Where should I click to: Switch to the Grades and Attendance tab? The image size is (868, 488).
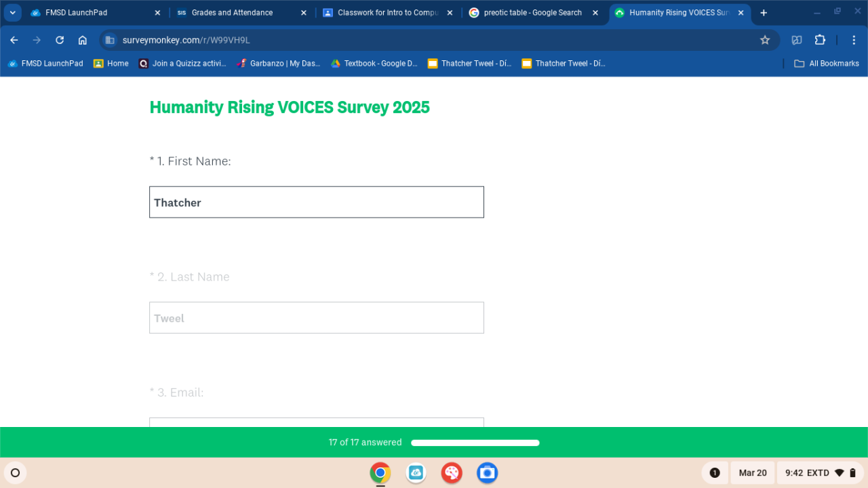[x=242, y=13]
